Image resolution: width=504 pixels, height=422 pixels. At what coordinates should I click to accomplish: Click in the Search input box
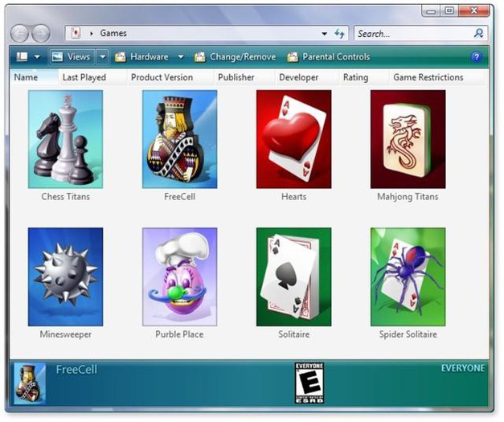(412, 34)
